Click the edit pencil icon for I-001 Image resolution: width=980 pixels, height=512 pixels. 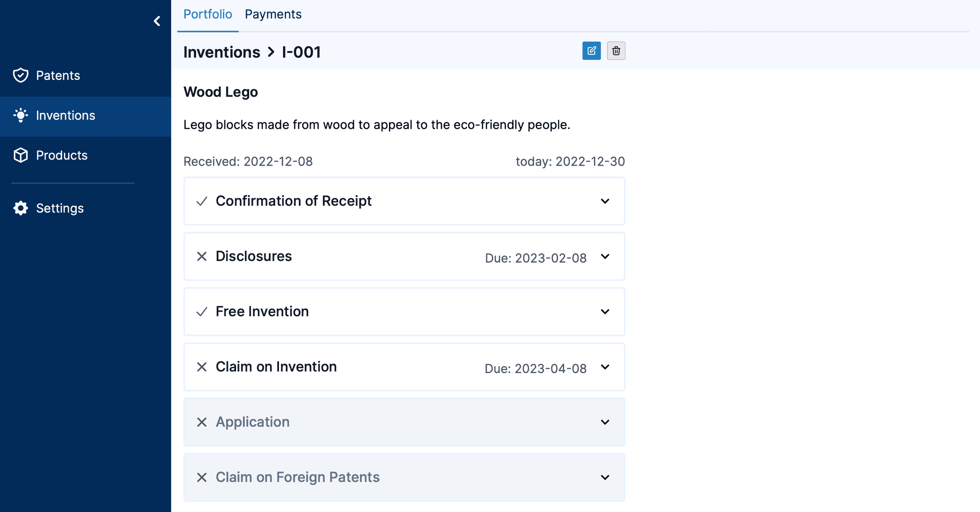[x=592, y=51]
